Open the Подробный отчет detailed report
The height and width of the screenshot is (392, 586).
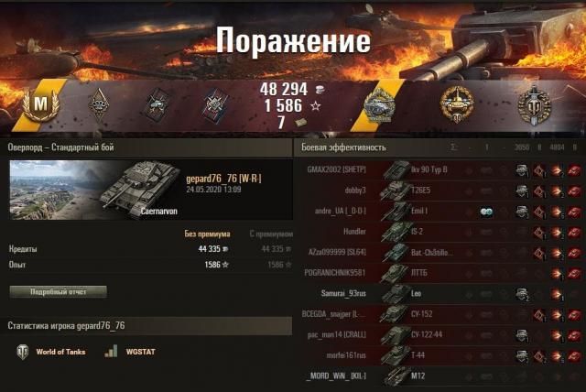pyautogui.click(x=59, y=292)
